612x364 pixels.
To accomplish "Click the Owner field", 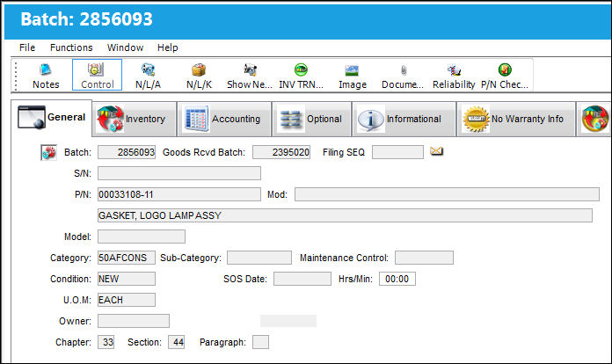I will point(134,321).
